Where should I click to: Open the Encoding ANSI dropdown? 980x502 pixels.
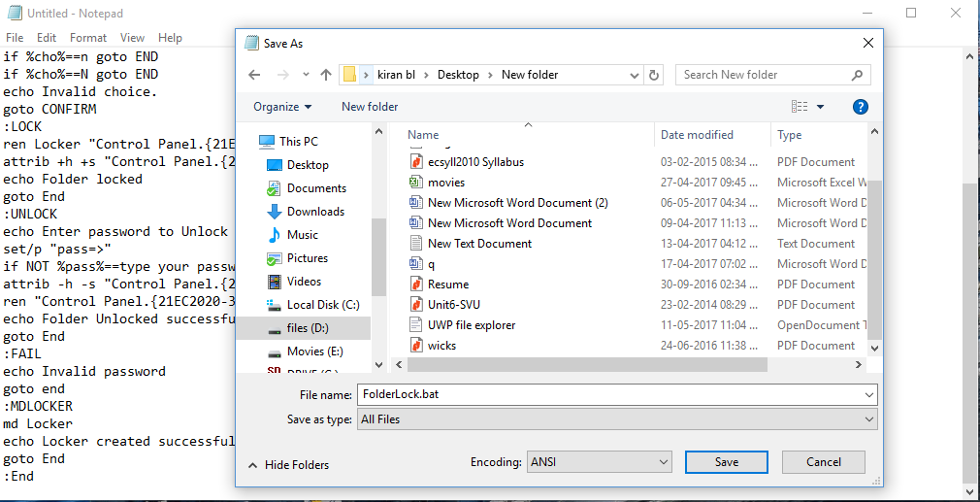click(600, 462)
